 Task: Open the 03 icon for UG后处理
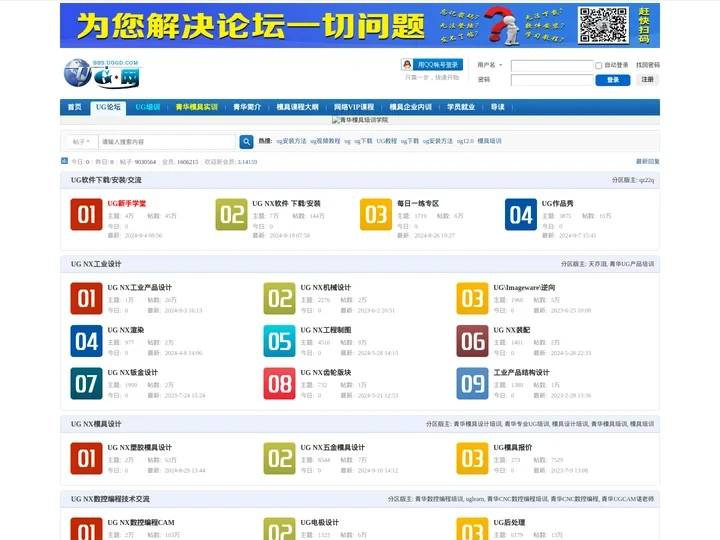coord(472,529)
